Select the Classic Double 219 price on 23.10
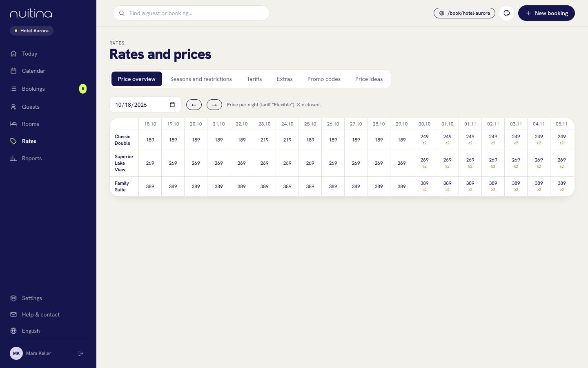The height and width of the screenshot is (368, 588). click(x=265, y=140)
